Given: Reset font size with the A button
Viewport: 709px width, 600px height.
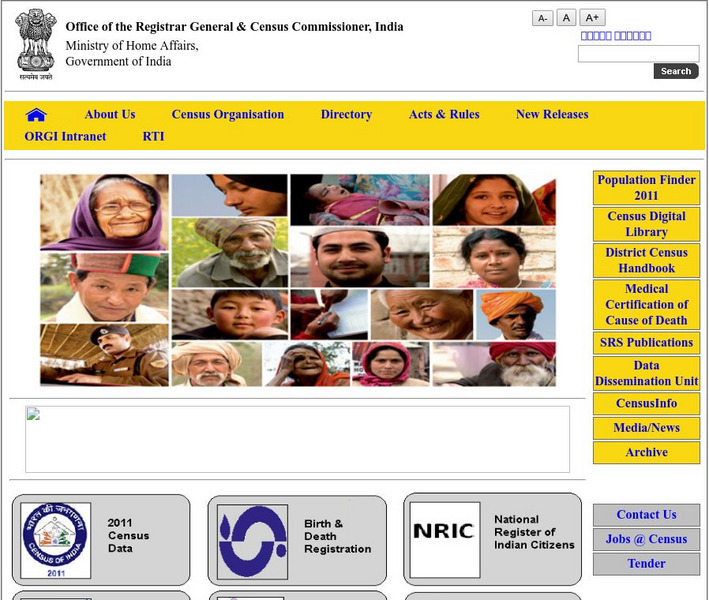Looking at the screenshot, I should 566,18.
